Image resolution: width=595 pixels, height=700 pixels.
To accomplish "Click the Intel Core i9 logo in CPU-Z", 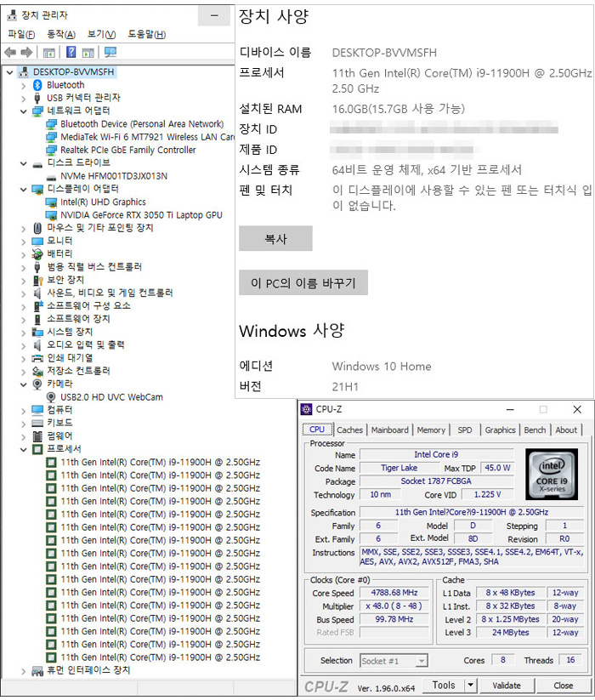I will 552,475.
